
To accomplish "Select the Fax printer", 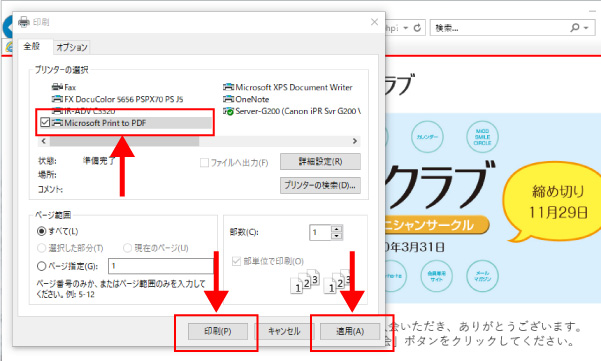I will click(64, 87).
